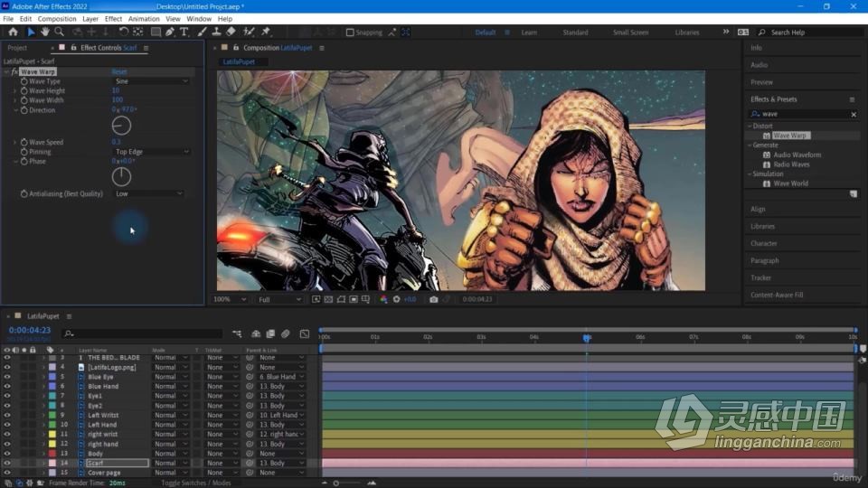Open the Composition menu
Screen dimensions: 868x488
tap(57, 19)
